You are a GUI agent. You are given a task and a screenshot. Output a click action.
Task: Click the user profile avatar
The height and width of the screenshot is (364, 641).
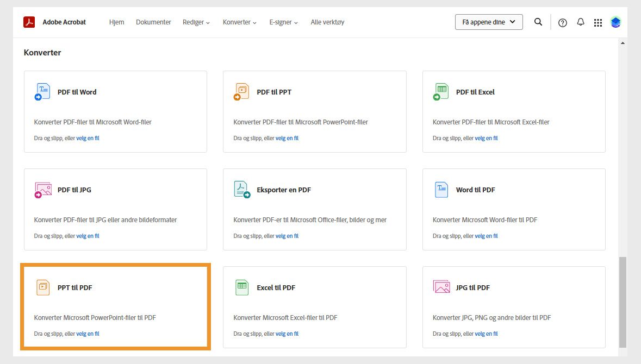pyautogui.click(x=615, y=22)
